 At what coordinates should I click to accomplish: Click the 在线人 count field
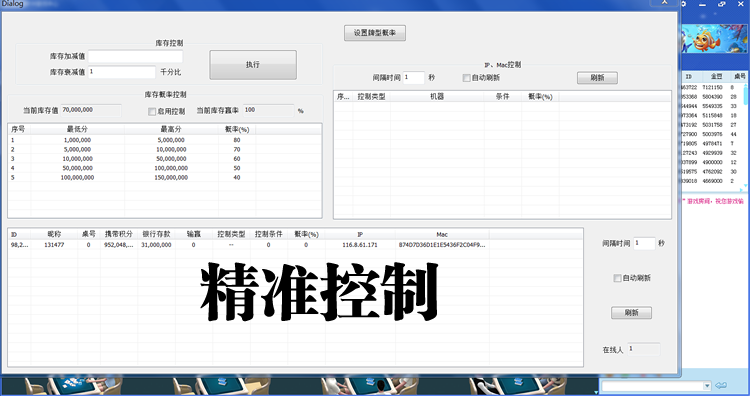click(644, 349)
